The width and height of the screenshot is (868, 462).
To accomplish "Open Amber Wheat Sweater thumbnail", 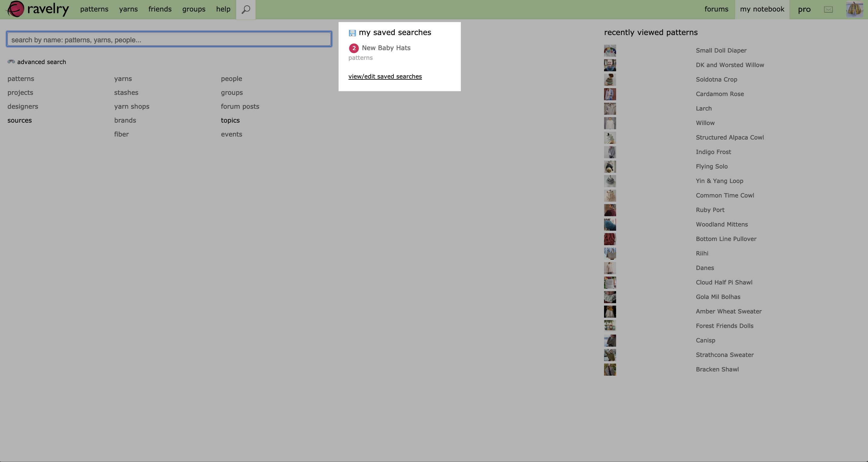I will pos(610,311).
